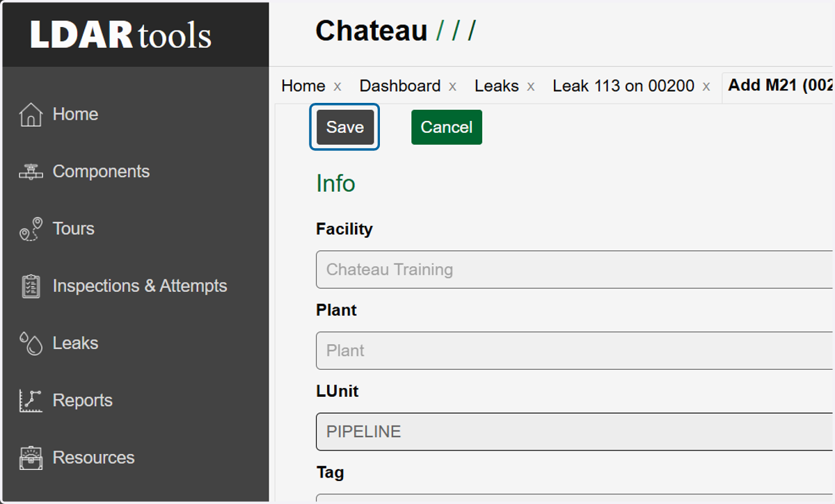This screenshot has height=504, width=835.
Task: Open Components in the sidebar
Action: pos(101,172)
